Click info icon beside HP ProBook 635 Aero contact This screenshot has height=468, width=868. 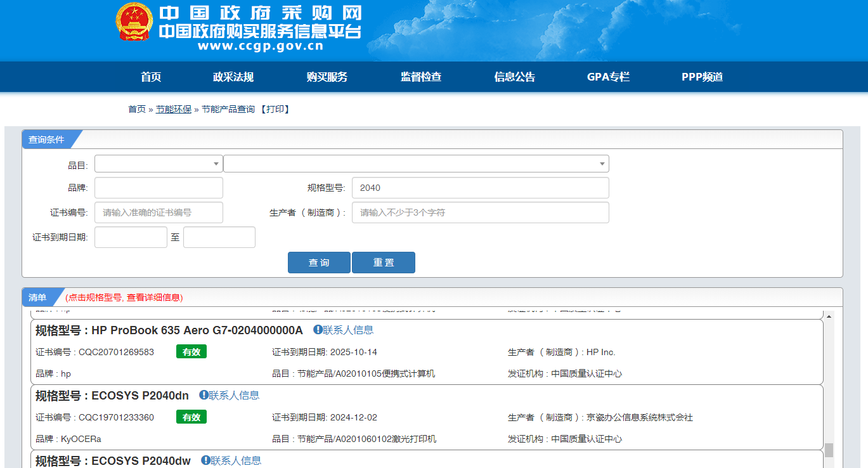coord(318,330)
